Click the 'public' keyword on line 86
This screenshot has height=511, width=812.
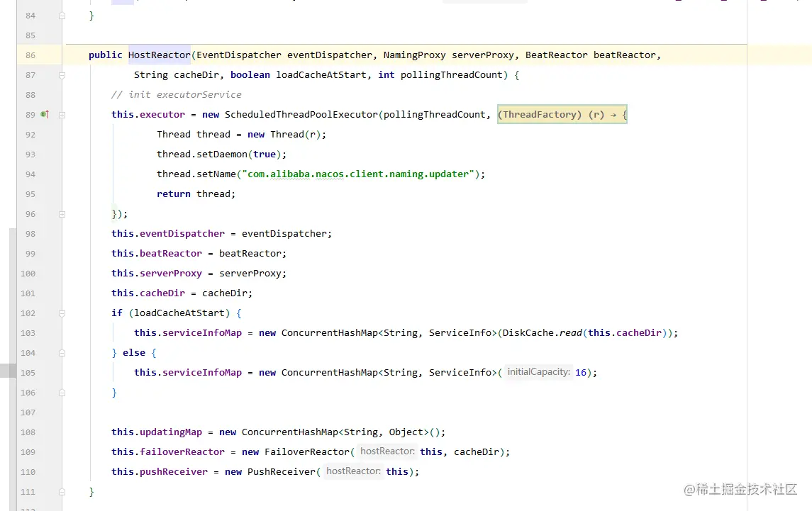click(x=106, y=55)
